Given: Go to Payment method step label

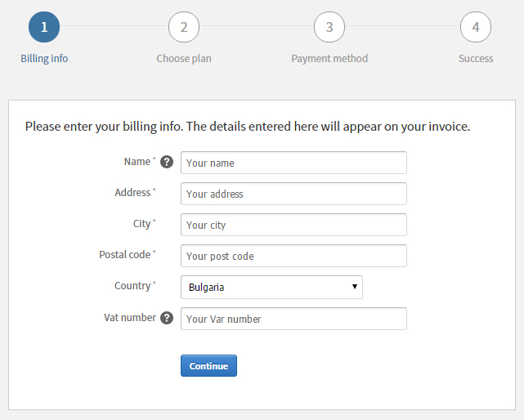Looking at the screenshot, I should [329, 59].
